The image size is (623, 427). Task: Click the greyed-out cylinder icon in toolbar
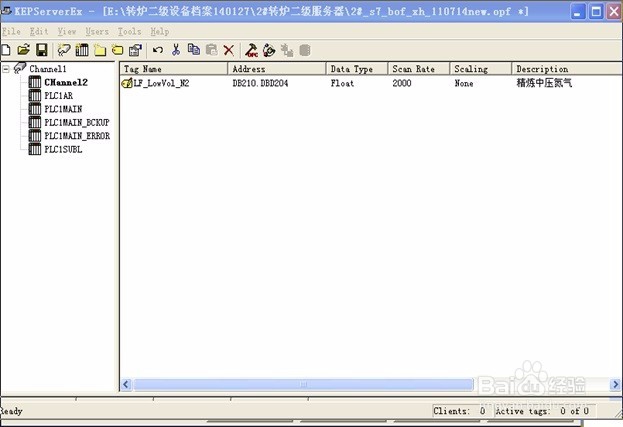pos(305,50)
